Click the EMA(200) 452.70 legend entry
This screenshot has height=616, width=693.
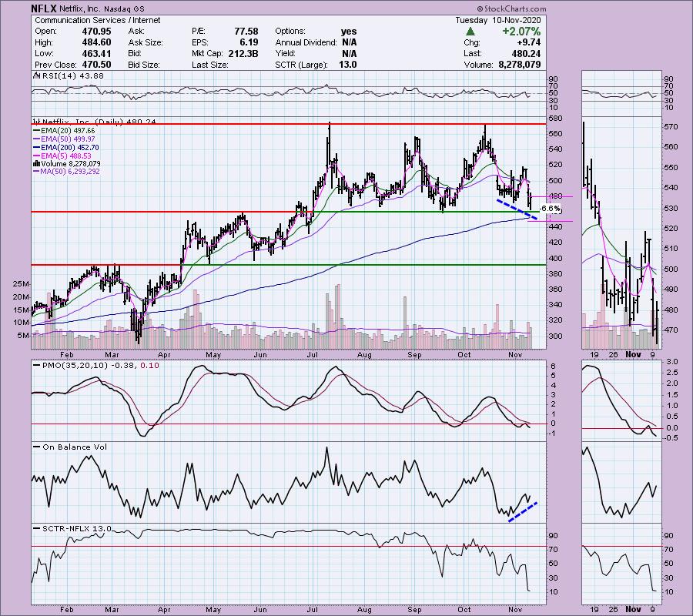[70, 148]
